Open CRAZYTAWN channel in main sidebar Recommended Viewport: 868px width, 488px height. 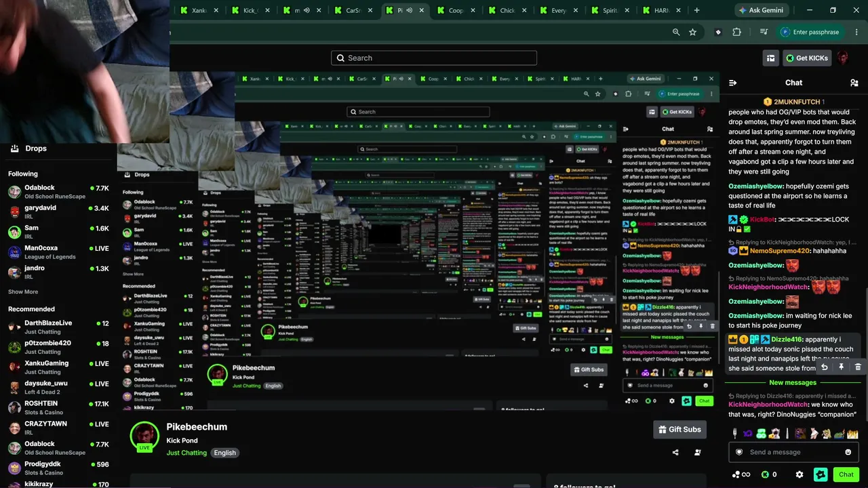(58, 428)
